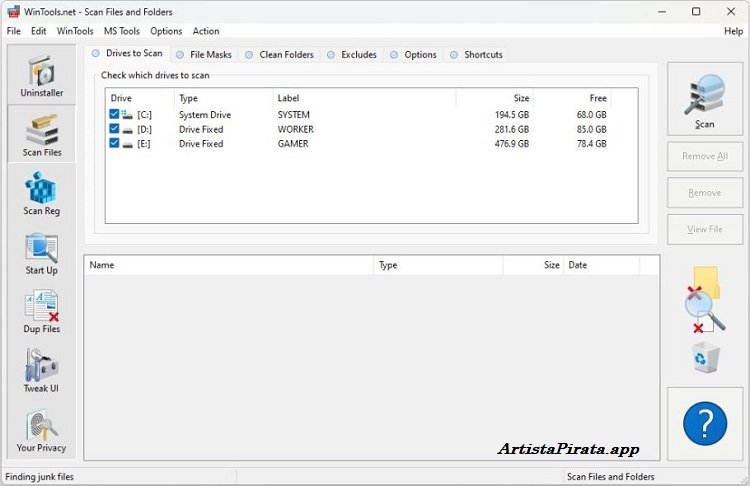Open the WinTools menu
Image resolution: width=750 pixels, height=486 pixels.
click(x=75, y=31)
